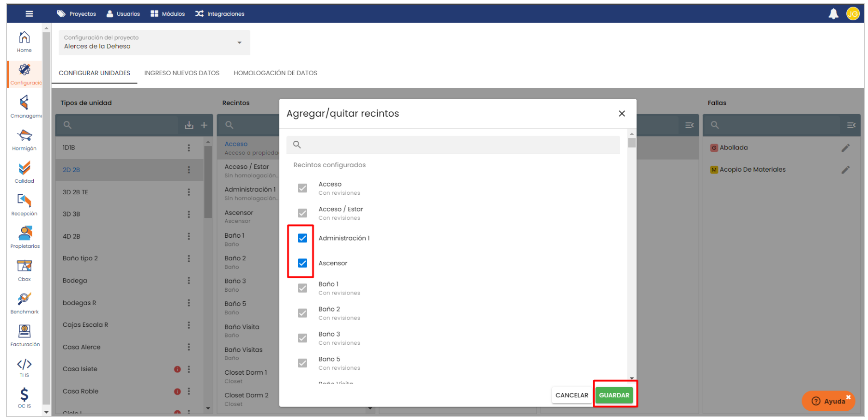Click Cancelar in the dialog

coord(571,395)
